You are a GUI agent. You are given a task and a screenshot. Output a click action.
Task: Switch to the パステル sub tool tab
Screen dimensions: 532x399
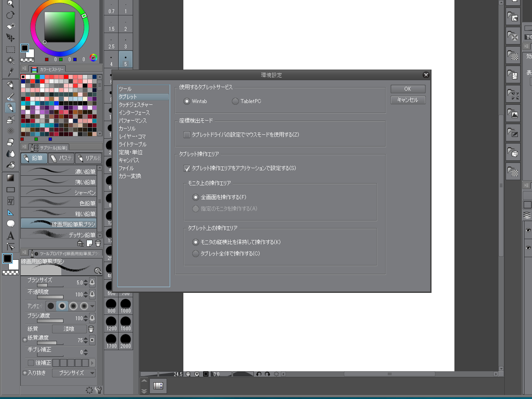click(61, 158)
